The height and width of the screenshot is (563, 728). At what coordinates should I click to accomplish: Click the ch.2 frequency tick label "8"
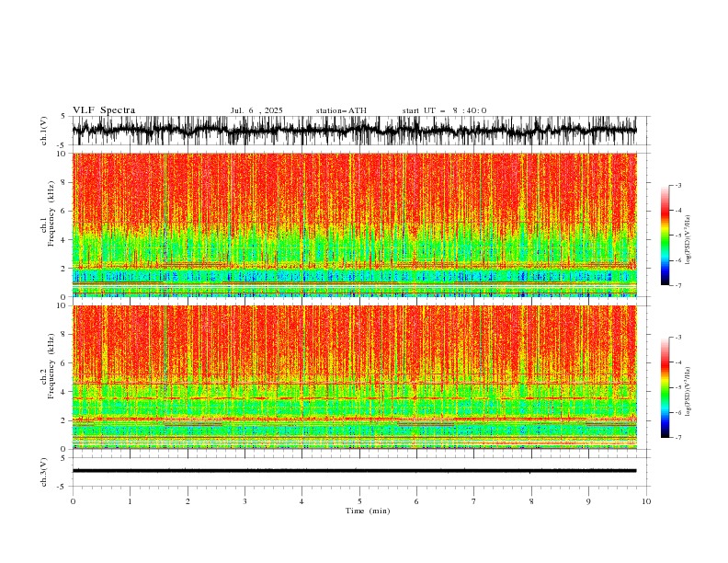point(63,335)
